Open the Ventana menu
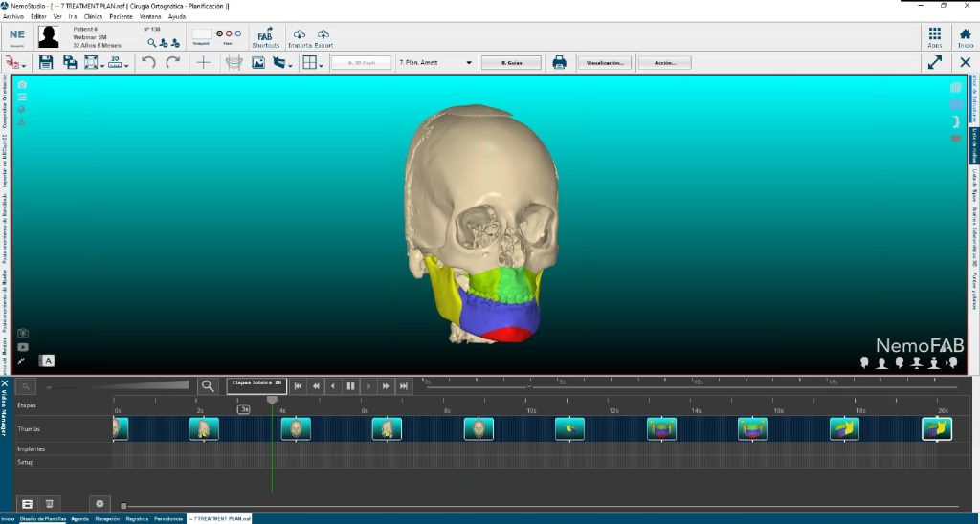This screenshot has height=524, width=980. point(150,17)
